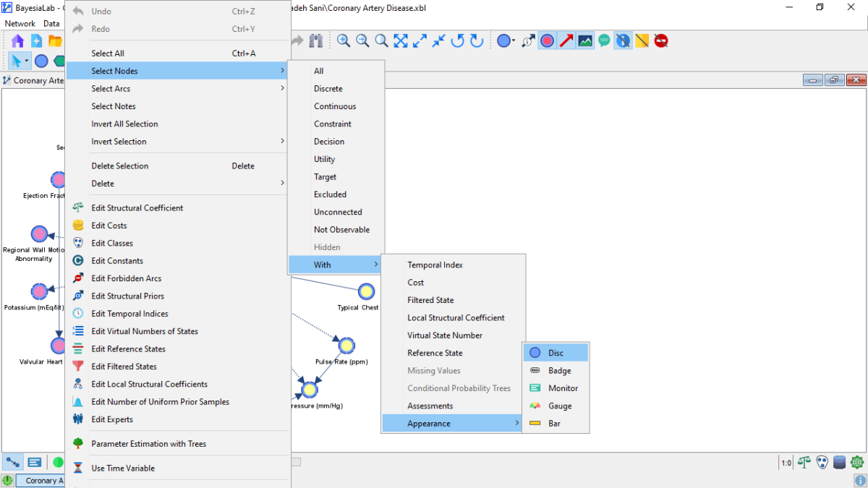Open Edit Constants
Image resolution: width=868 pixels, height=488 pixels.
tap(178, 261)
